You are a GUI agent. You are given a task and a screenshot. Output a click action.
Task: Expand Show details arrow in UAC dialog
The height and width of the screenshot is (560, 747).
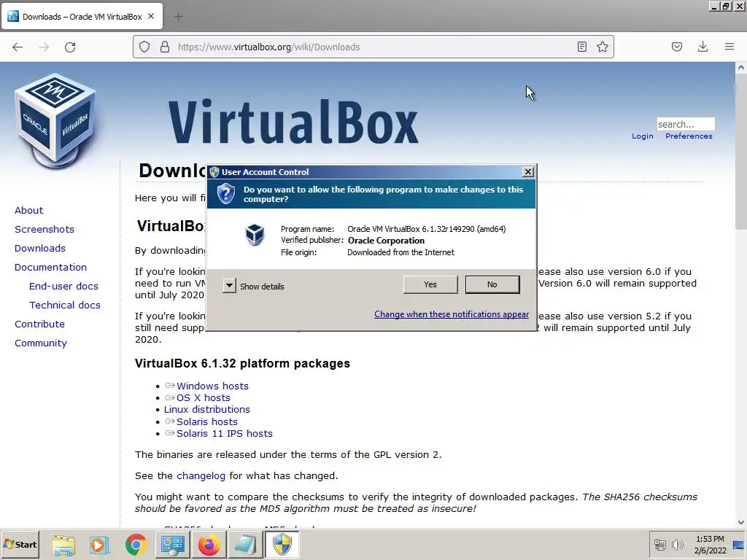point(229,286)
